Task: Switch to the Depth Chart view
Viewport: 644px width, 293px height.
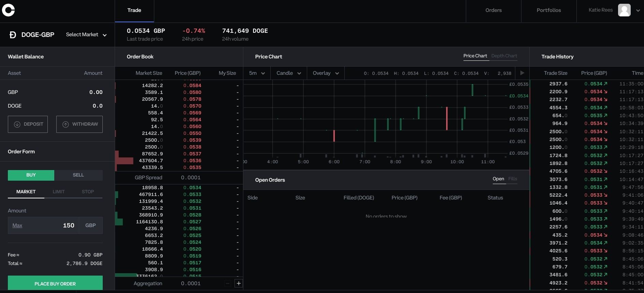Action: [x=504, y=56]
